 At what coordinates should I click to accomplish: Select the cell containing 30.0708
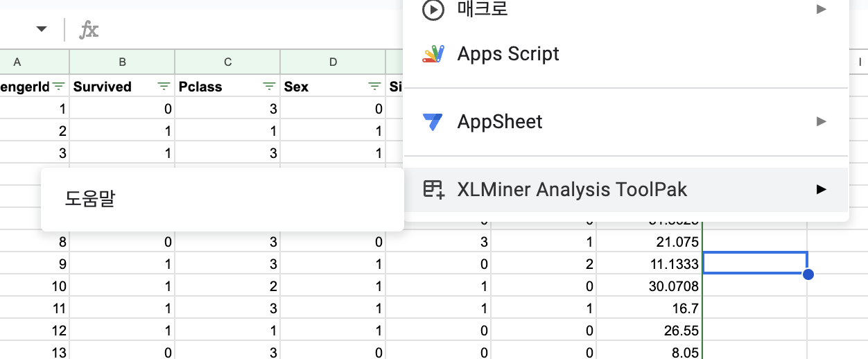click(x=649, y=286)
